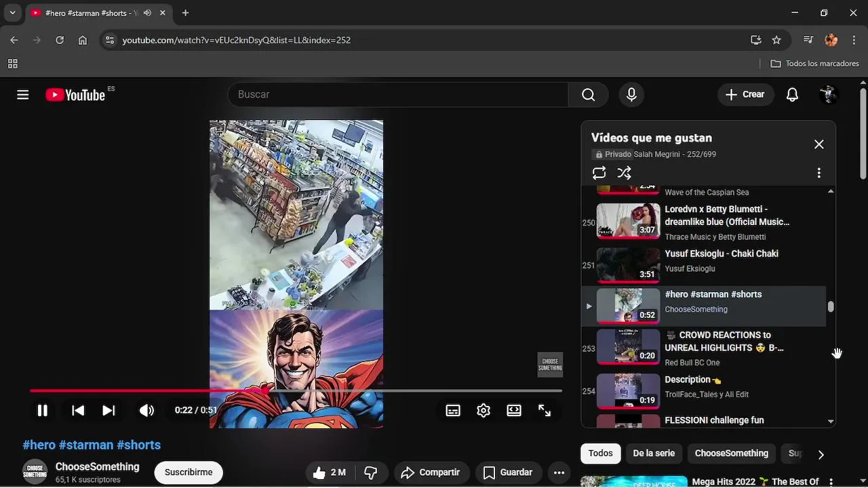Click the Compartir share button
This screenshot has width=868, height=488.
(430, 472)
